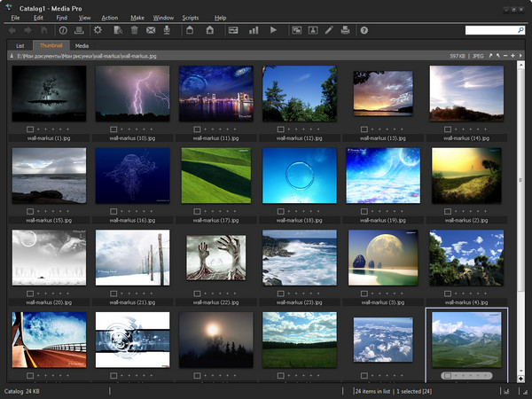
Task: Tick the checkbox under wall-markus (1).jpg
Action: tap(28, 129)
